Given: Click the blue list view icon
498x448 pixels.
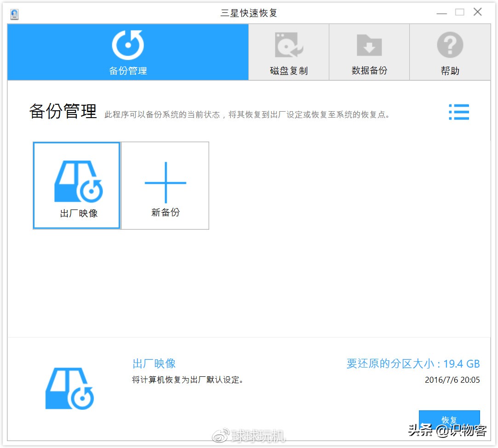Looking at the screenshot, I should (x=458, y=112).
